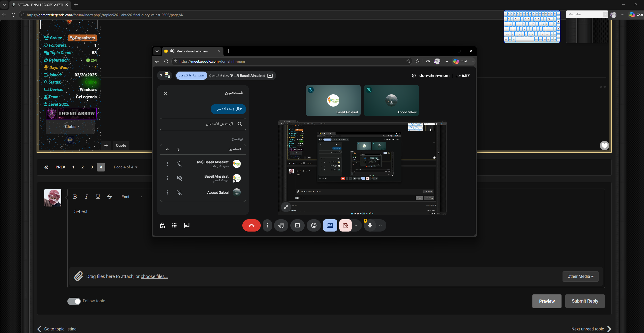Screen dimensions: 644x333
Task: Turn on captions in Meet
Action: 297,225
